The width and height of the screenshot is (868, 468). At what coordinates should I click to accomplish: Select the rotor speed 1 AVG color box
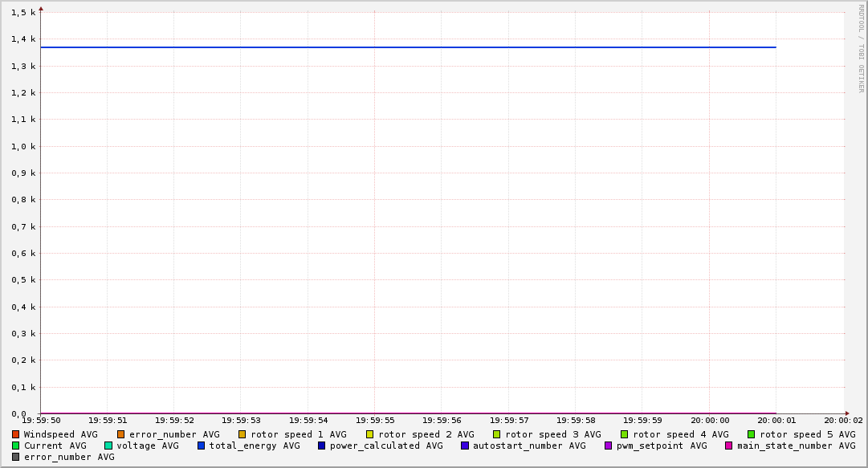pos(242,434)
